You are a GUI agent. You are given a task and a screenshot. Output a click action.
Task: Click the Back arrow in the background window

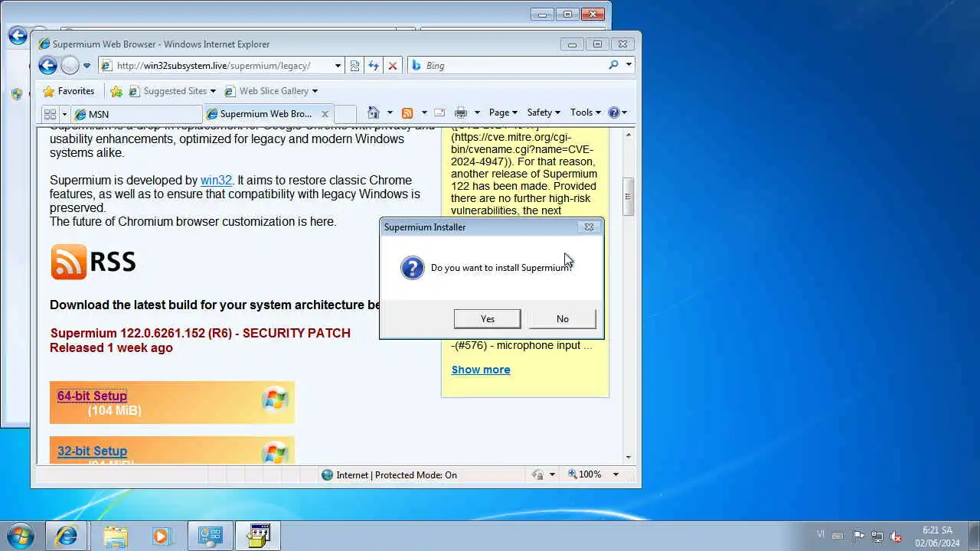tap(18, 35)
